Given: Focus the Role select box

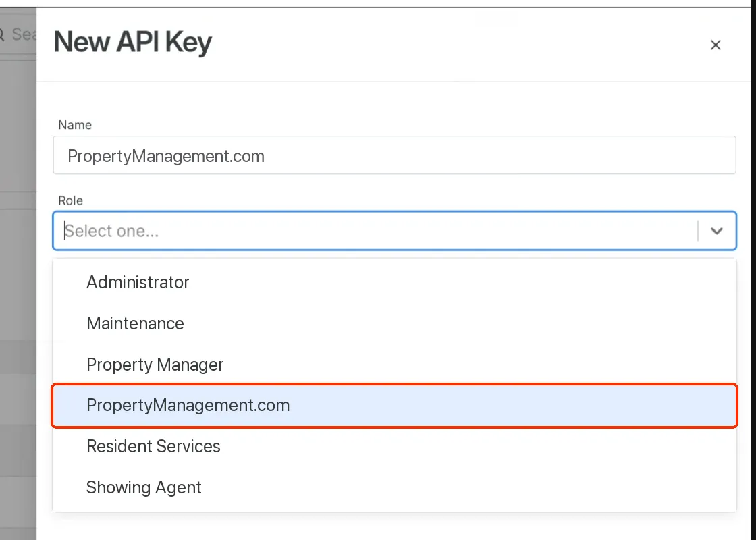Looking at the screenshot, I should (394, 230).
